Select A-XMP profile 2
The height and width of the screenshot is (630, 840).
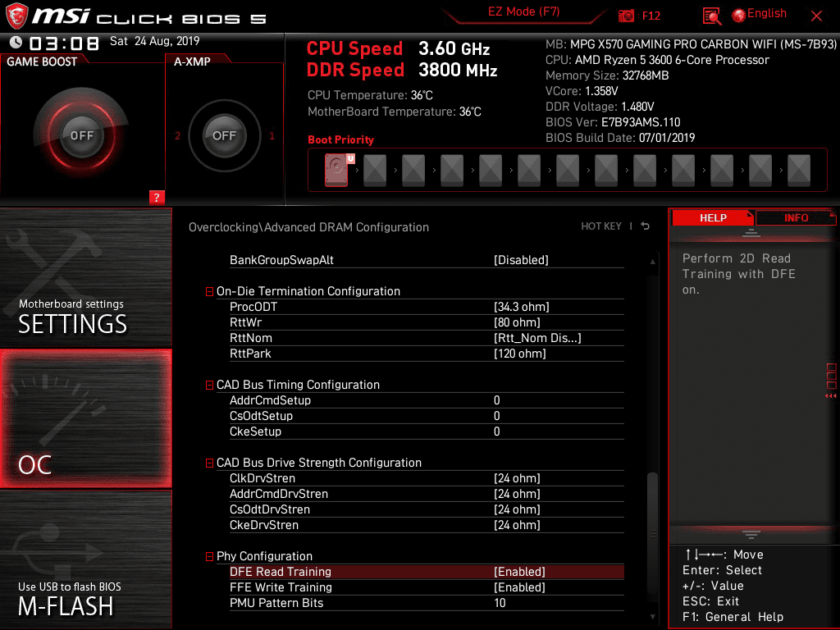(x=177, y=136)
